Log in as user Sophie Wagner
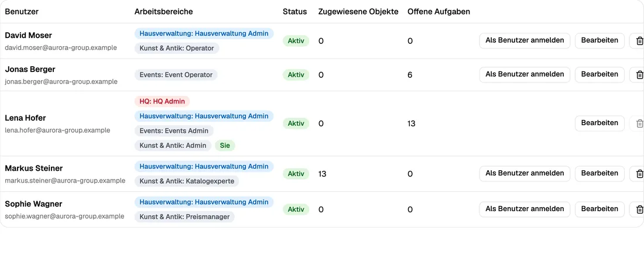644x265 pixels. (x=525, y=209)
